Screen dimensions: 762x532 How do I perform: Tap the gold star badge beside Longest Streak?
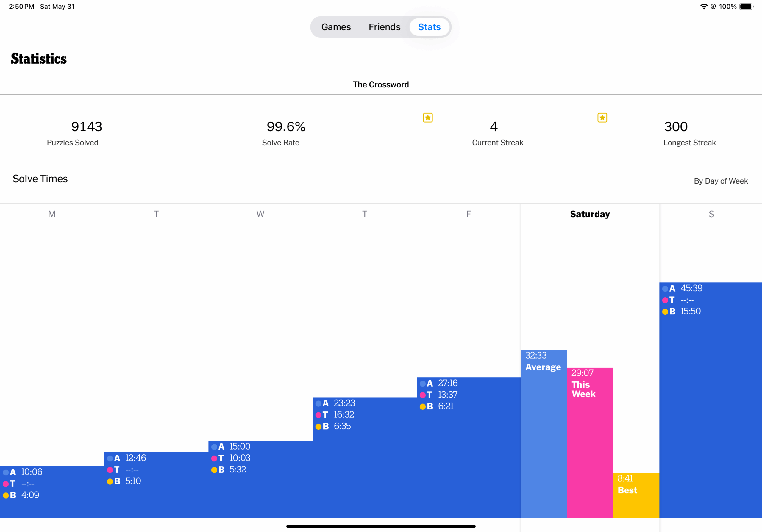[x=602, y=118]
